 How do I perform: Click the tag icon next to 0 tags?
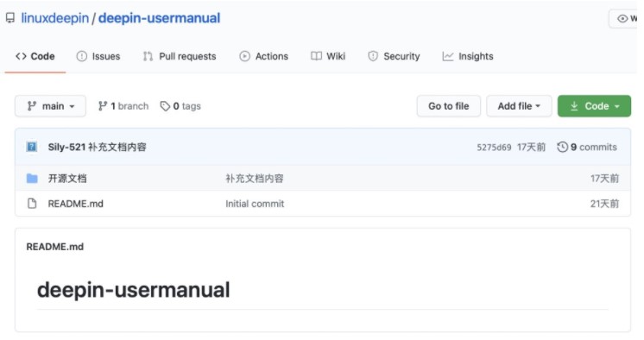point(165,106)
